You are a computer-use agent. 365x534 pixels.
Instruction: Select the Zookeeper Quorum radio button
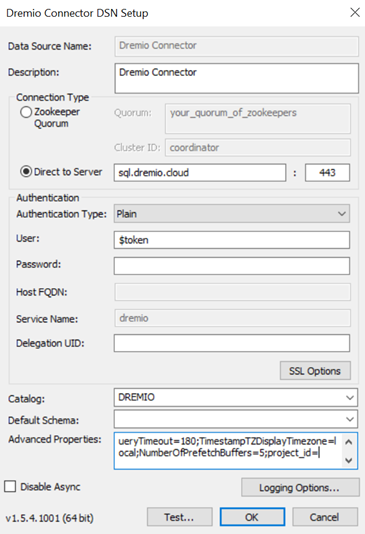click(26, 112)
